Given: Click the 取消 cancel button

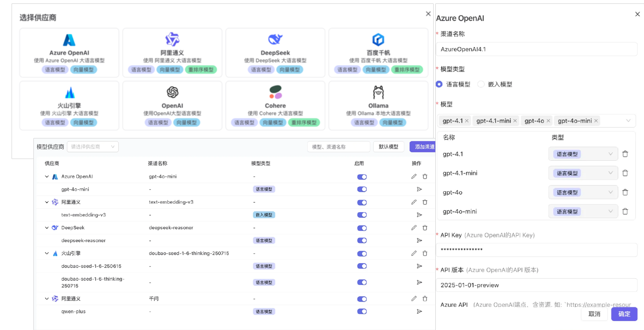Looking at the screenshot, I should coord(594,314).
